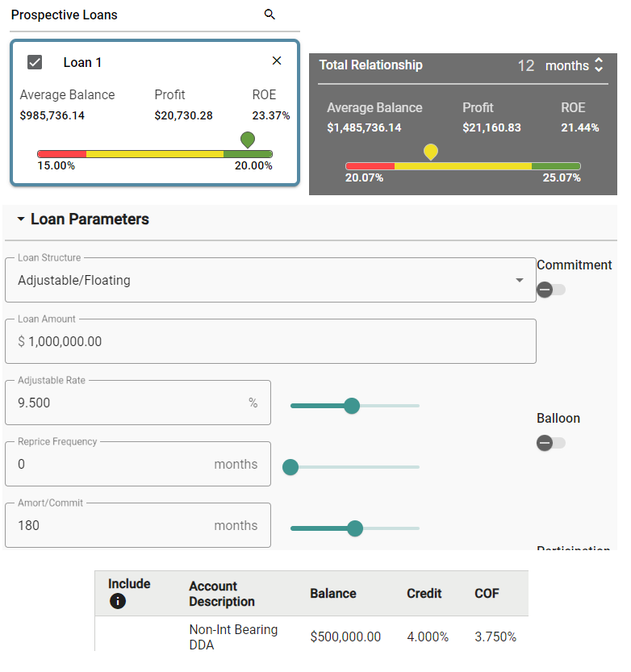Remove Loan 1 using the X icon
Screen dimensions: 631x672
(x=277, y=61)
